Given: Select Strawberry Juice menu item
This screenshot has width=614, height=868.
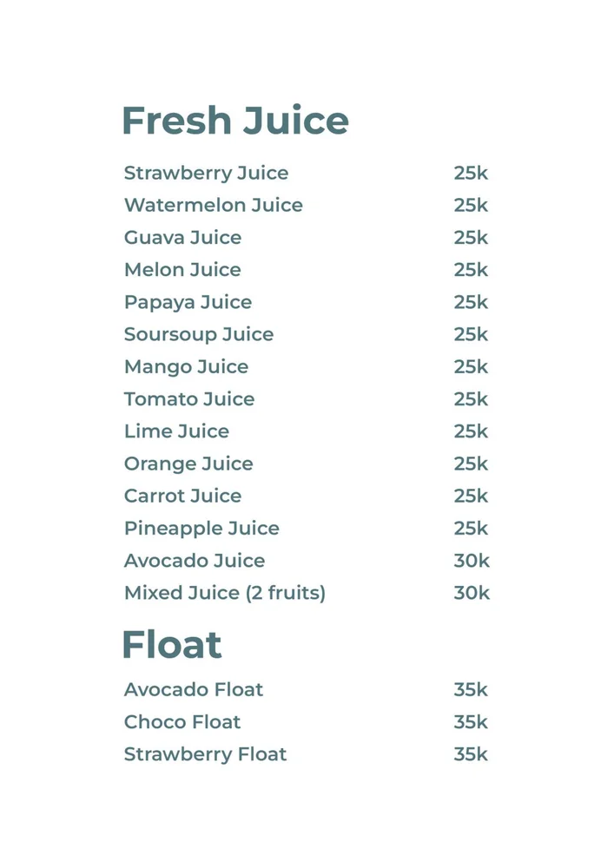Looking at the screenshot, I should click(206, 174).
